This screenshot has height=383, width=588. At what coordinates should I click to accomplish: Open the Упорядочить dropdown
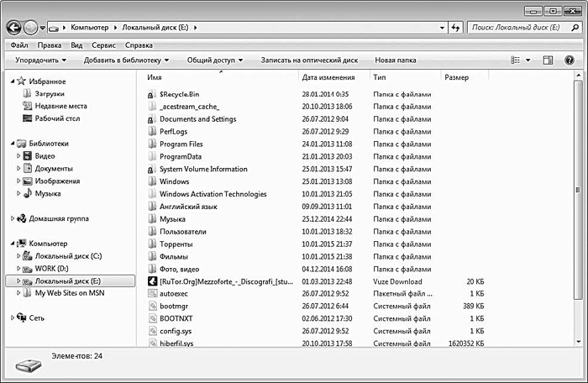pyautogui.click(x=41, y=60)
